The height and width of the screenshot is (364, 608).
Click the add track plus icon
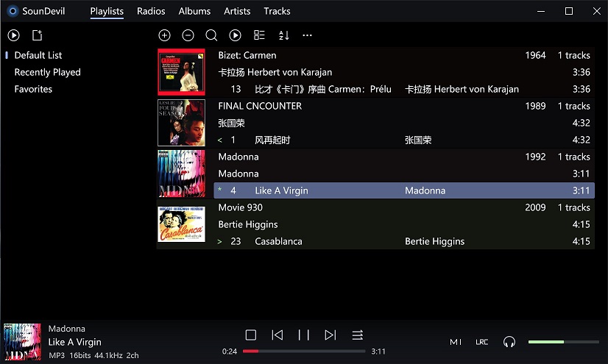164,35
